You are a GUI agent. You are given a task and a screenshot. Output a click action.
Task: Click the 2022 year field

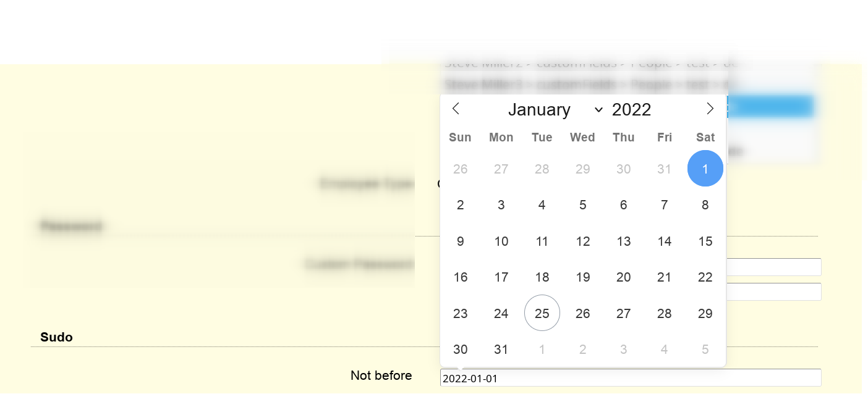pos(631,110)
